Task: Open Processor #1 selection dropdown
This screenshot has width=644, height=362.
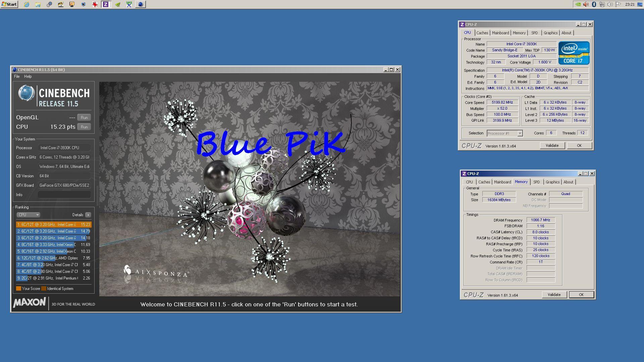Action: point(504,133)
